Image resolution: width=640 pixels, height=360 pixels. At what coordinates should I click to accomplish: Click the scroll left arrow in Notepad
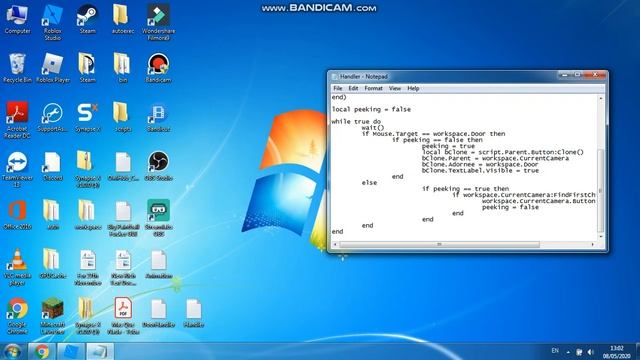pyautogui.click(x=335, y=244)
